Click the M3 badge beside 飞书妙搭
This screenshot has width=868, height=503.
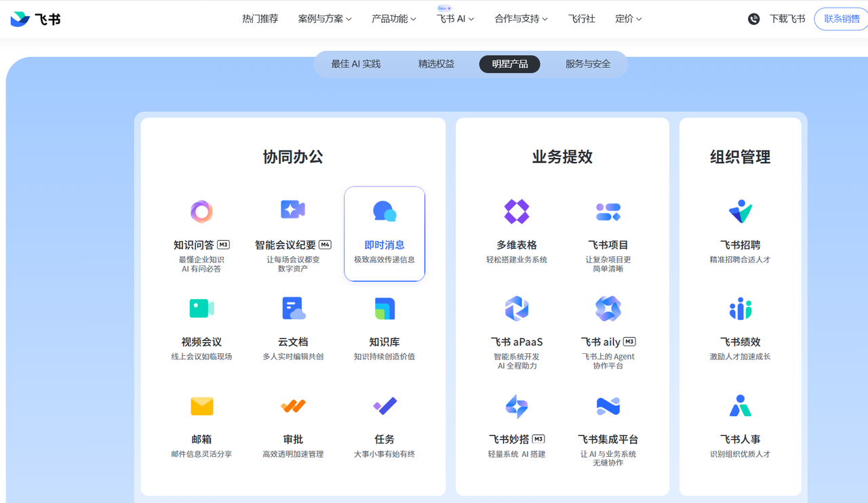pos(538,439)
